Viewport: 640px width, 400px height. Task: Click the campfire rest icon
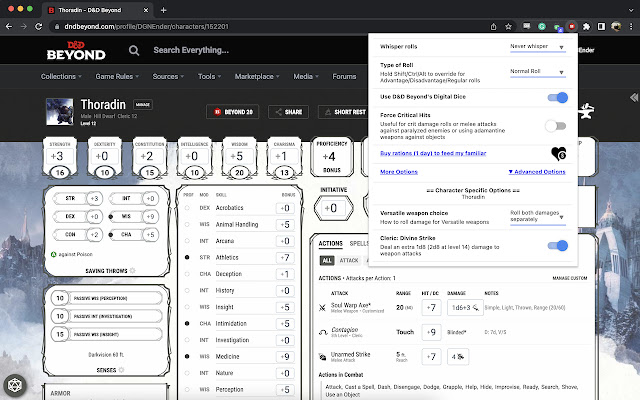(586, 111)
